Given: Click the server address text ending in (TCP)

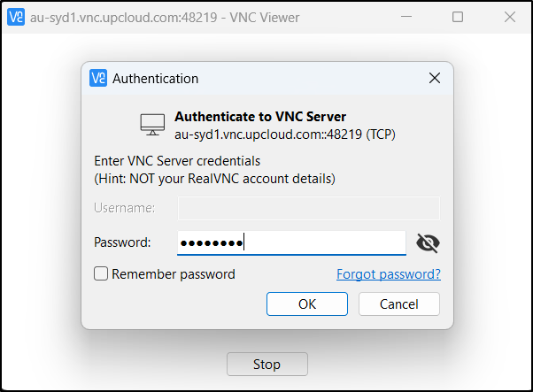Looking at the screenshot, I should [285, 135].
